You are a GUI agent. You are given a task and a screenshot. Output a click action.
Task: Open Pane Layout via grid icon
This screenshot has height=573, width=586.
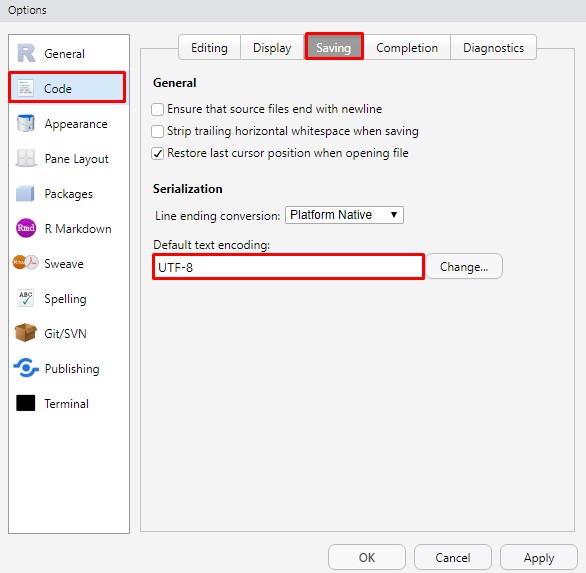26,158
